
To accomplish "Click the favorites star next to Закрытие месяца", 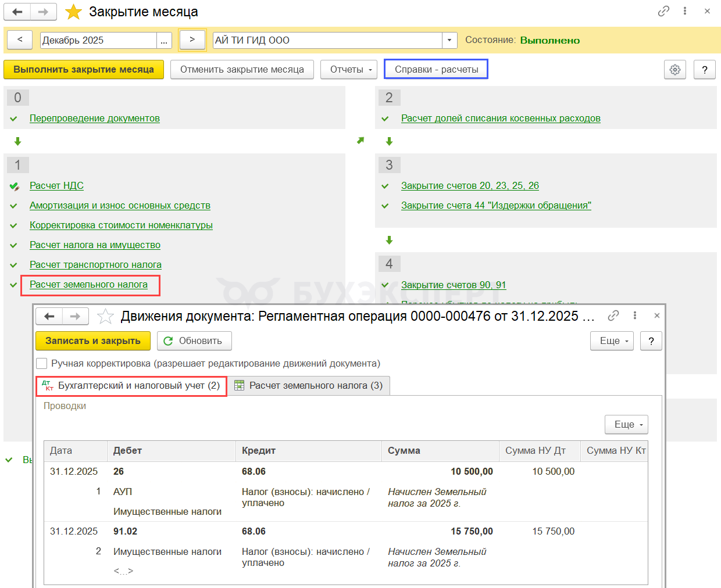I will click(x=73, y=12).
